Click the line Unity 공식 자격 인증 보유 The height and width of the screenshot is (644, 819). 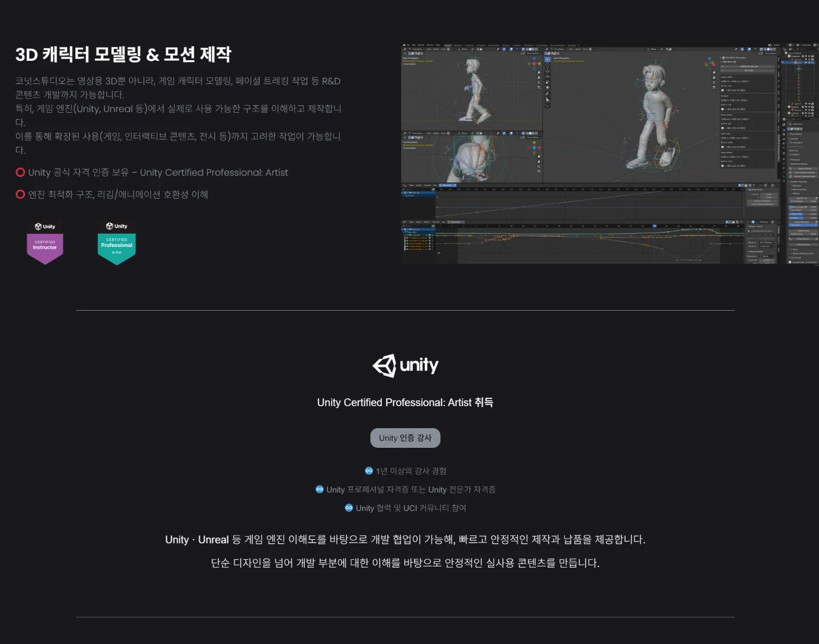(x=158, y=172)
